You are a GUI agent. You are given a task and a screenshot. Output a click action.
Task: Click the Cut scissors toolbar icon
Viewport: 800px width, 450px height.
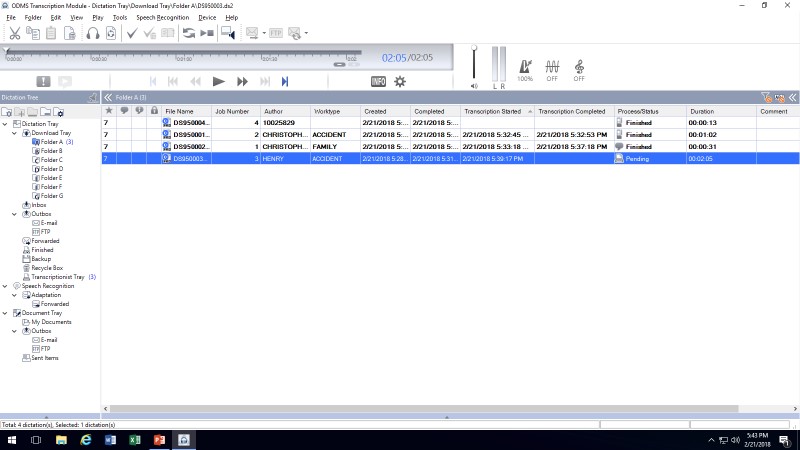(15, 34)
